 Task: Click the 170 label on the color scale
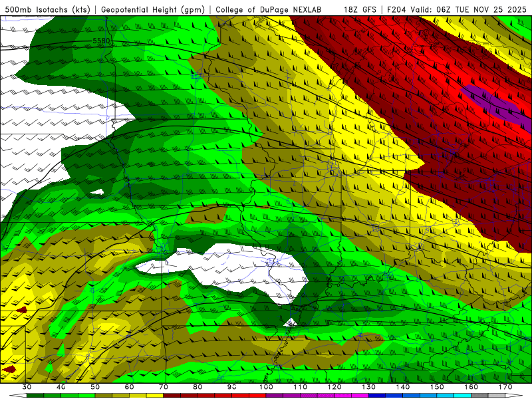[x=505, y=387]
